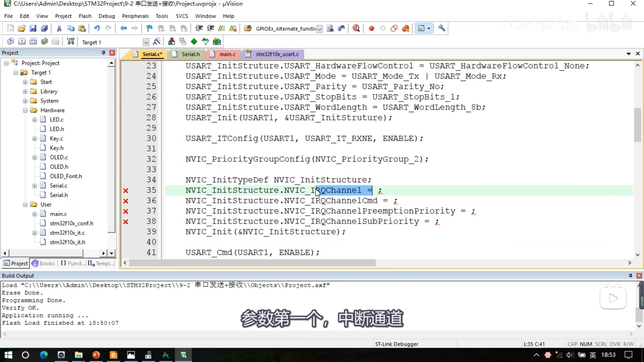Pin the Project panel
This screenshot has width=644, height=362.
click(x=103, y=53)
